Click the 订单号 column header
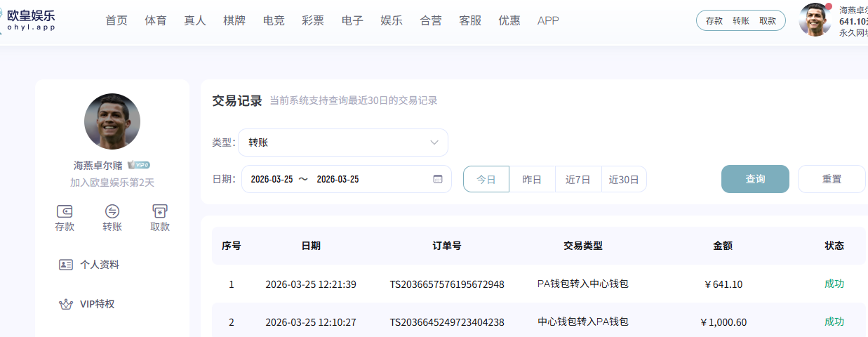The width and height of the screenshot is (868, 337). (x=447, y=246)
